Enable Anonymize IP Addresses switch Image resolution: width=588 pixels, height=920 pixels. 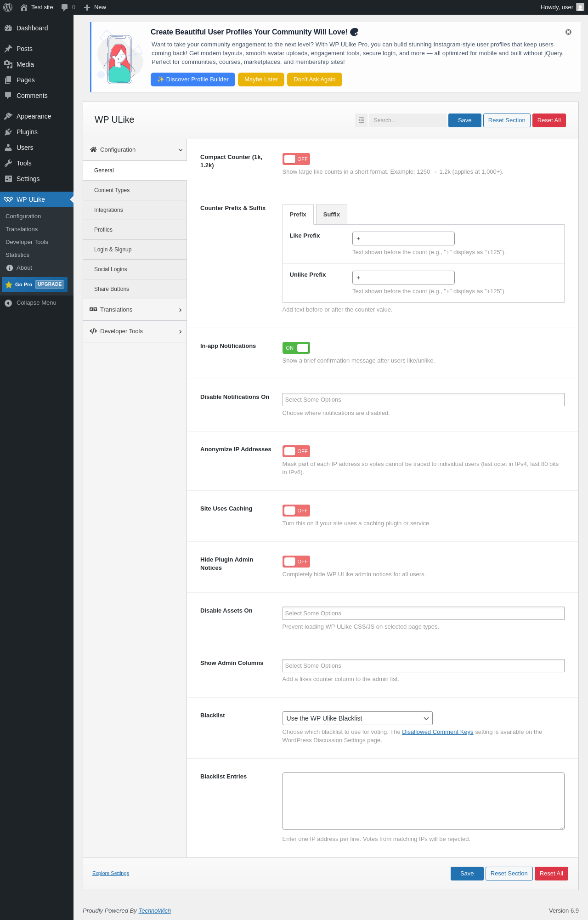point(296,451)
